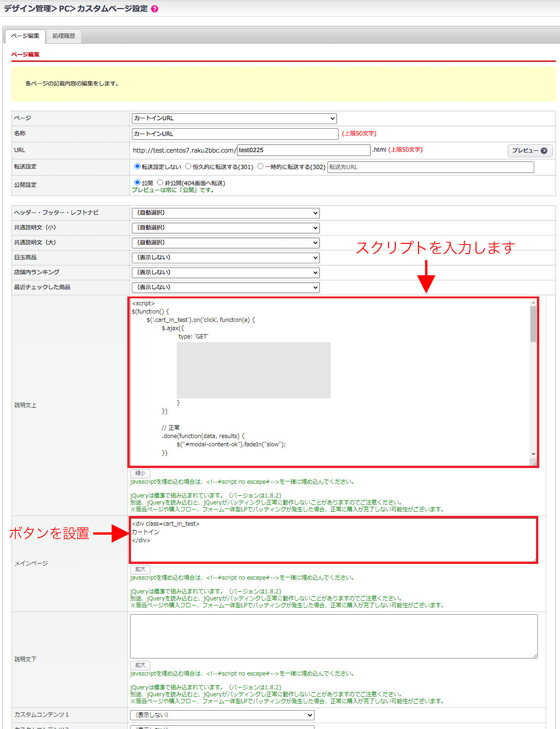Click the help question mark icon
Image resolution: width=560 pixels, height=729 pixels.
(x=155, y=9)
